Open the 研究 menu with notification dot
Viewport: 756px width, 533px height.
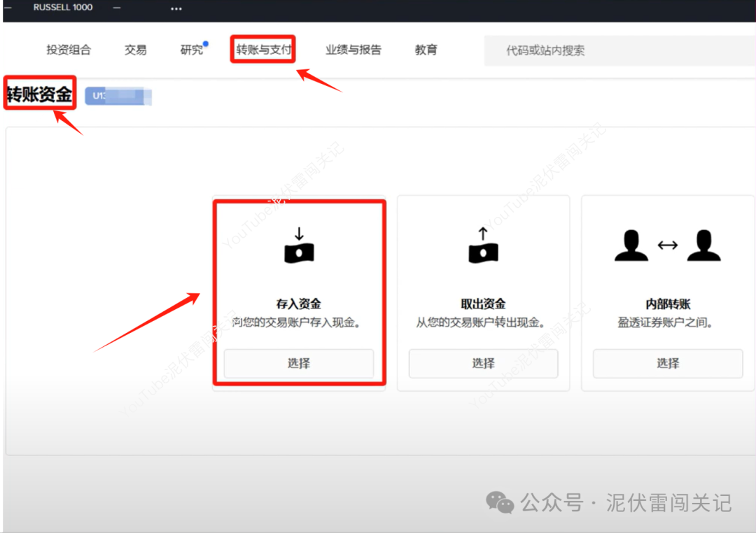[x=190, y=50]
